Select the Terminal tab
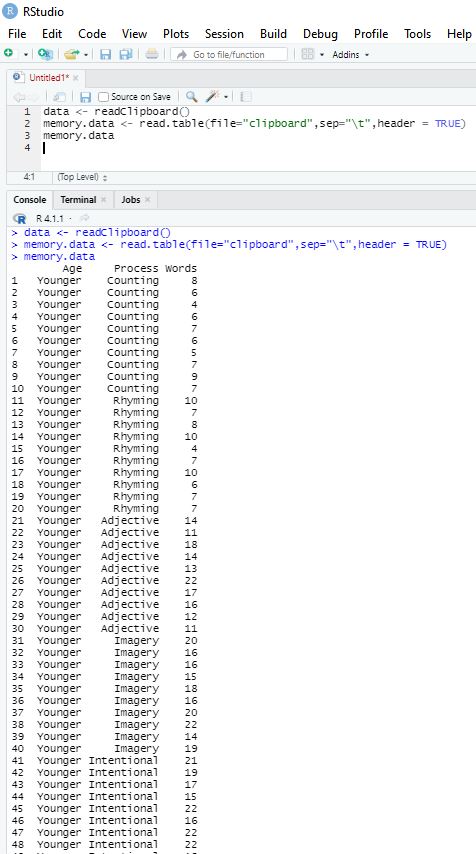This screenshot has width=476, height=854. (x=78, y=199)
